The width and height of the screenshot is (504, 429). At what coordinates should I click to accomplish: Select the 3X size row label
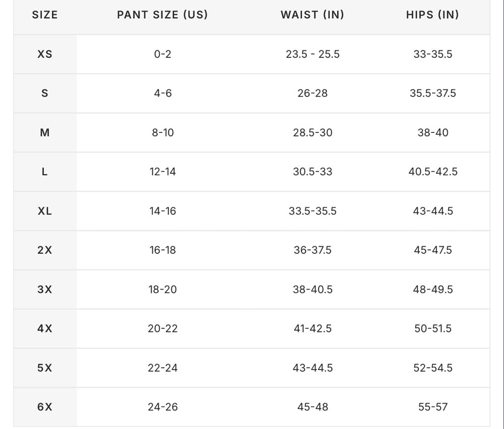pos(45,290)
